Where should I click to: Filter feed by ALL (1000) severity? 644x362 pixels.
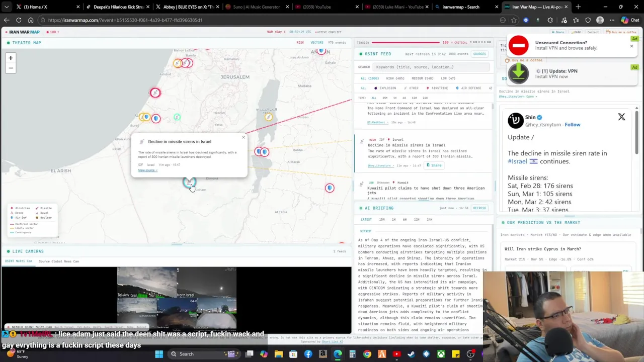(x=370, y=78)
